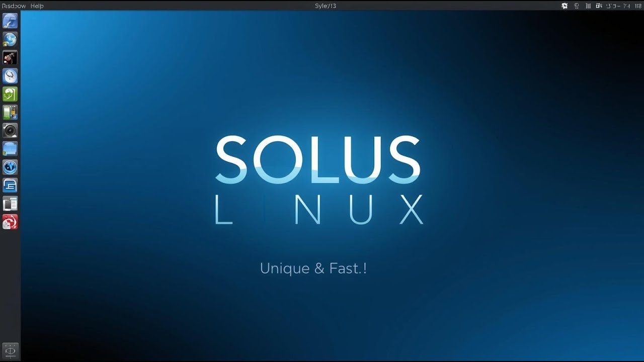Image resolution: width=644 pixels, height=362 pixels.
Task: Open the green battery-style panel dock icon
Action: pyautogui.click(x=10, y=112)
